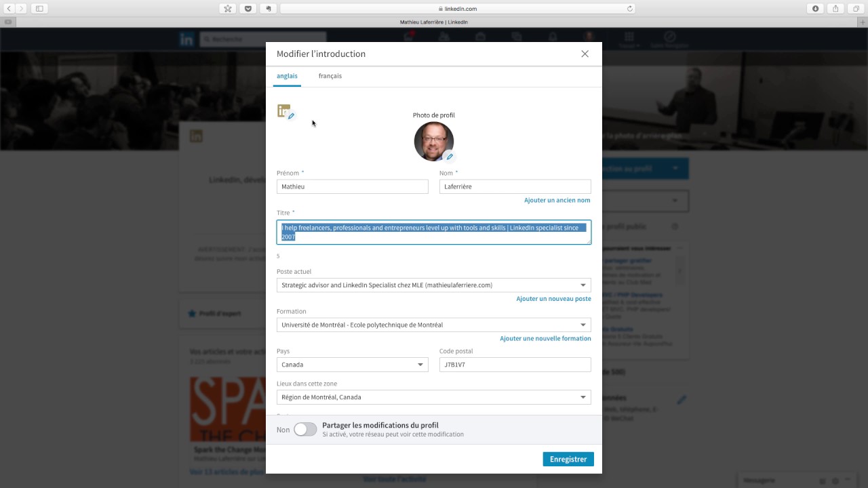The width and height of the screenshot is (868, 488).
Task: Reload the page in Safari
Action: [629, 9]
